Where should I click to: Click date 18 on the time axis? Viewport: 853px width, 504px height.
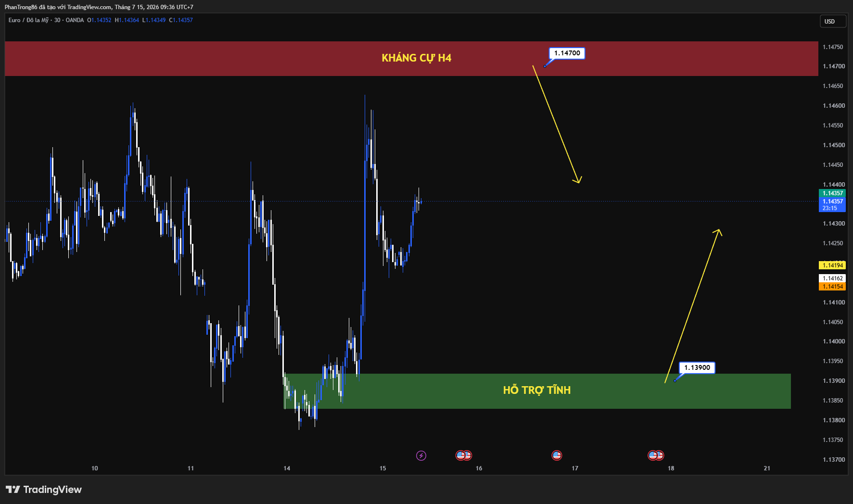671,468
